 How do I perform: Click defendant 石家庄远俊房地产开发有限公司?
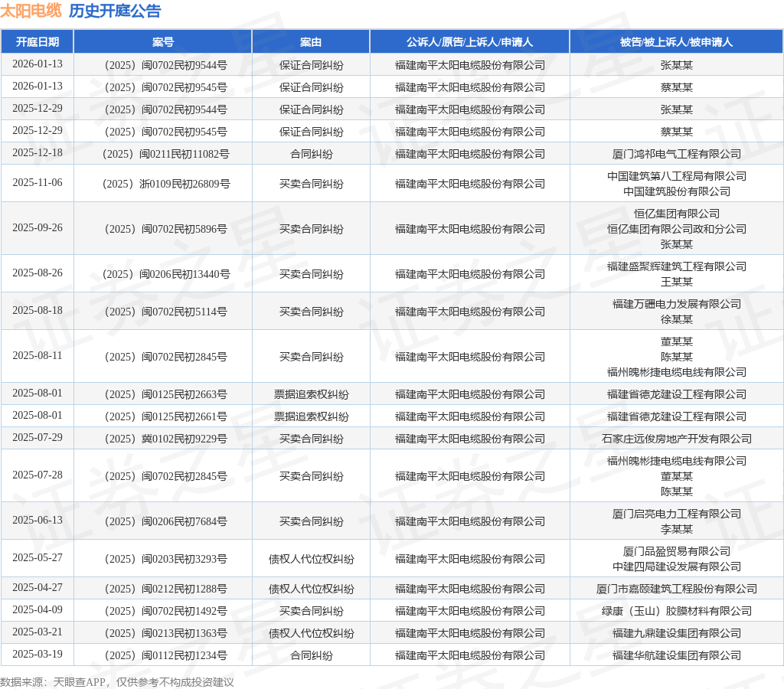pyautogui.click(x=677, y=439)
